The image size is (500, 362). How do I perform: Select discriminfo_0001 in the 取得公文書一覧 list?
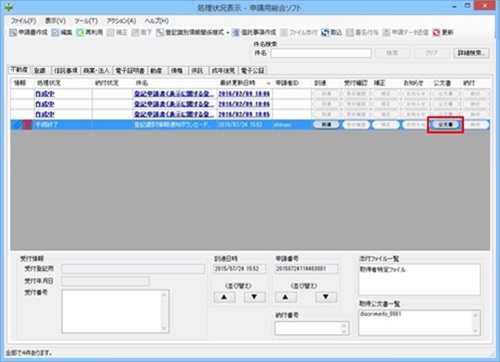pyautogui.click(x=380, y=314)
